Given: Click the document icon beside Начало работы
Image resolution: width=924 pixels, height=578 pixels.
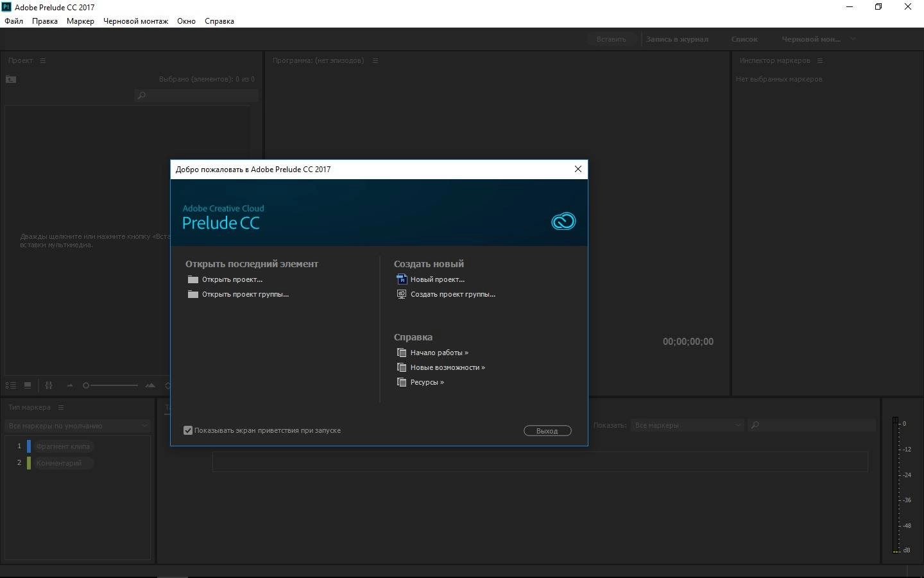Looking at the screenshot, I should pos(402,353).
